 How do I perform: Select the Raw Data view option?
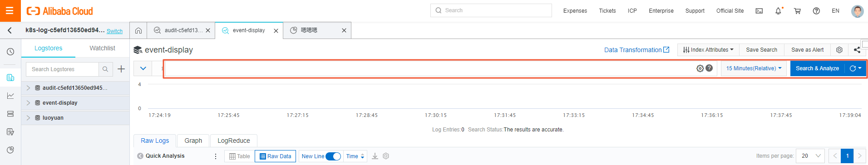[276, 156]
